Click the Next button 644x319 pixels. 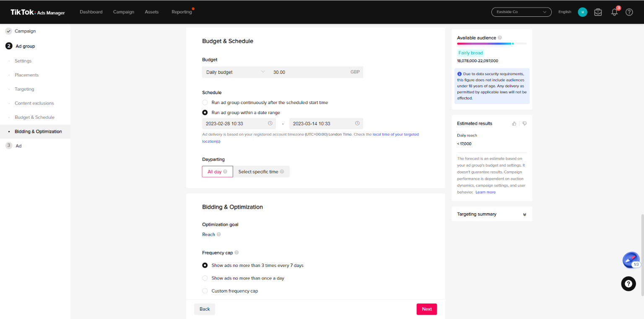(x=426, y=309)
